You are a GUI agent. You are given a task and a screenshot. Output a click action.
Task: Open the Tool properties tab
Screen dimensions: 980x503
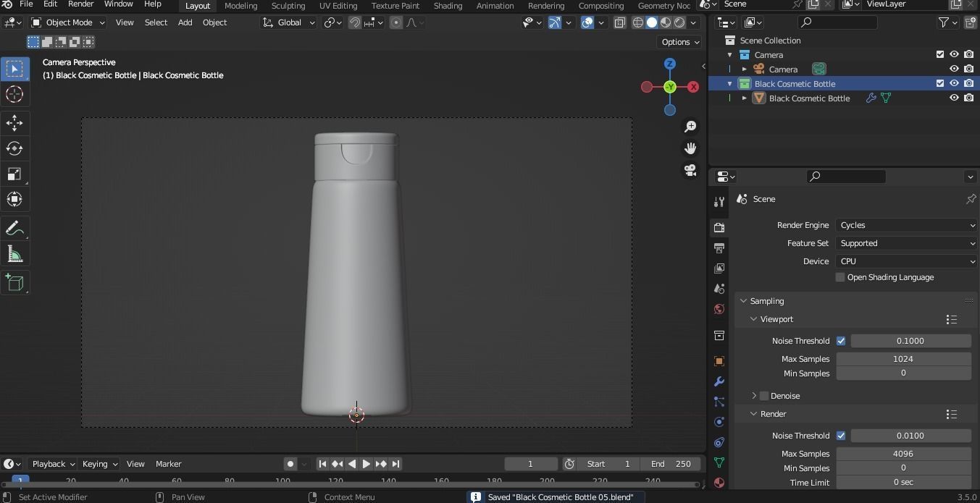pos(719,202)
